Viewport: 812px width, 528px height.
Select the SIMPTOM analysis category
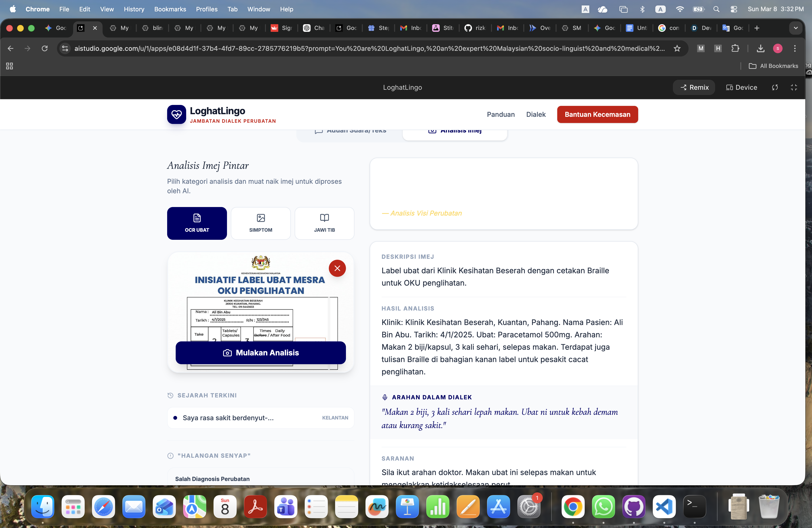click(261, 223)
